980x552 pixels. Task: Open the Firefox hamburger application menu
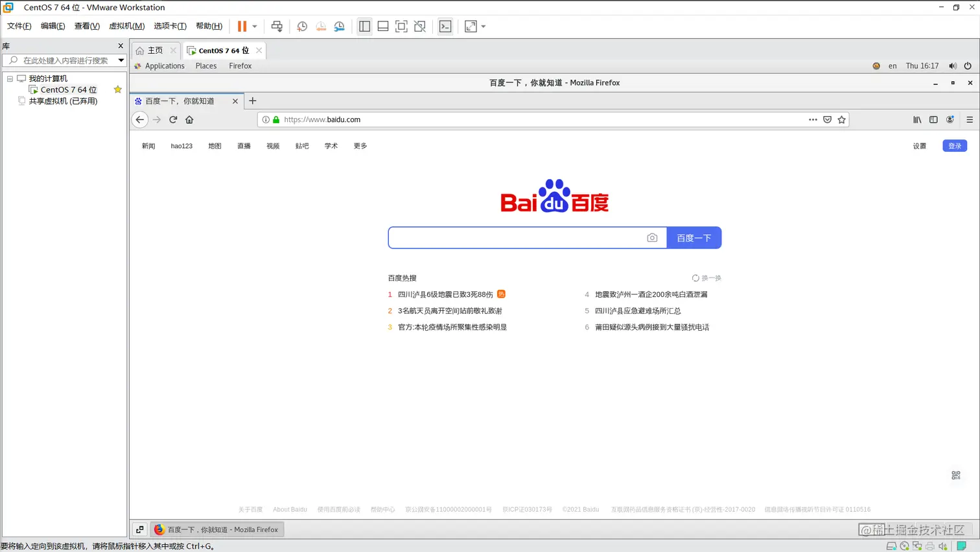970,120
